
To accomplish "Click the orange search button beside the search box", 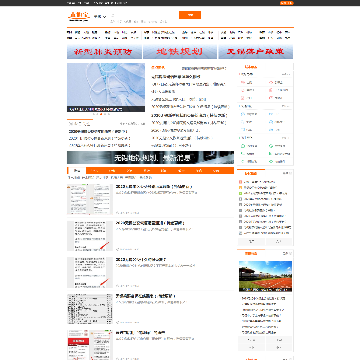I will (x=190, y=15).
